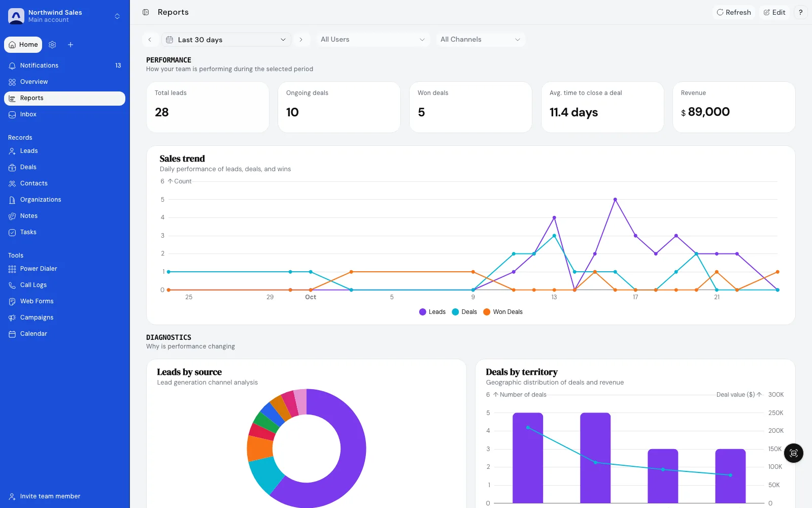
Task: Open Contacts records
Action: [64, 183]
